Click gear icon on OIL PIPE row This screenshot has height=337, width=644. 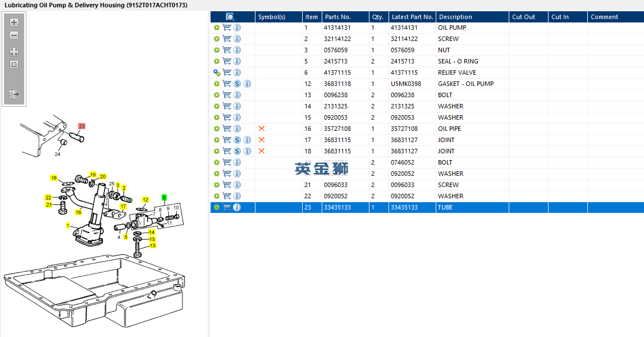(x=217, y=129)
